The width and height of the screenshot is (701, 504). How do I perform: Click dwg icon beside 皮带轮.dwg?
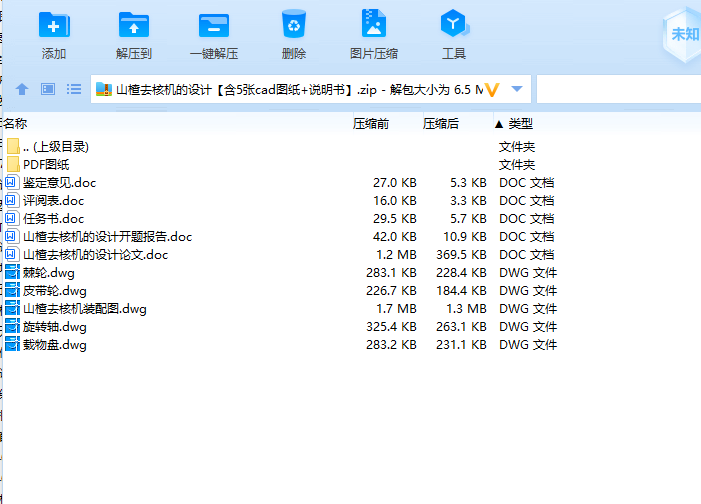pyautogui.click(x=12, y=290)
